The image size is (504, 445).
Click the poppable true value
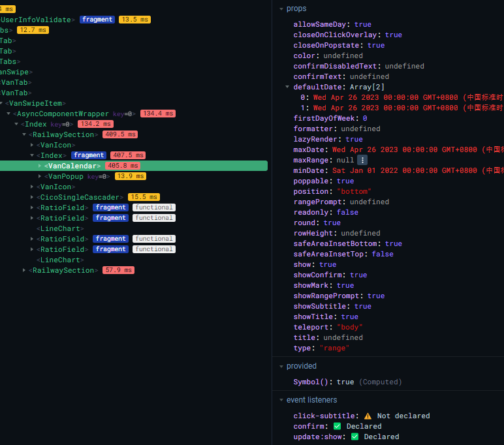pos(345,181)
